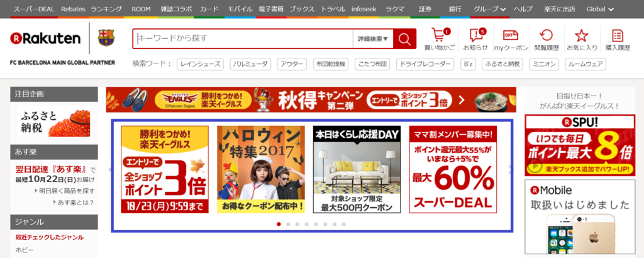This screenshot has width=644, height=258.
Task: Open 証券 in top navigation
Action: pos(425,9)
